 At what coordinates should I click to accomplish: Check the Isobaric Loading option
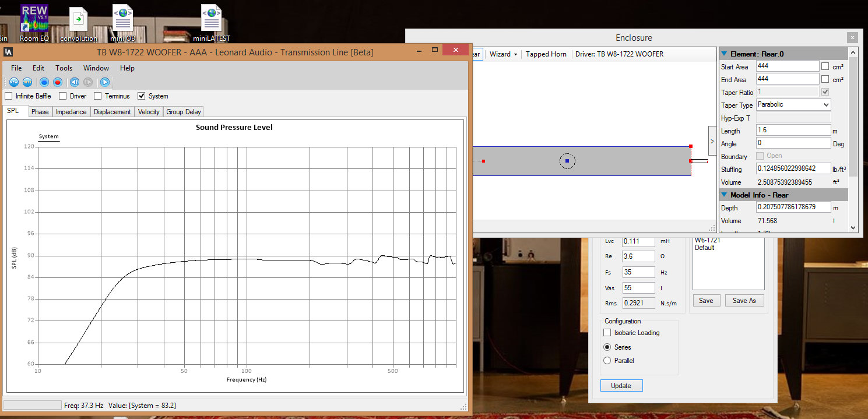click(x=607, y=333)
